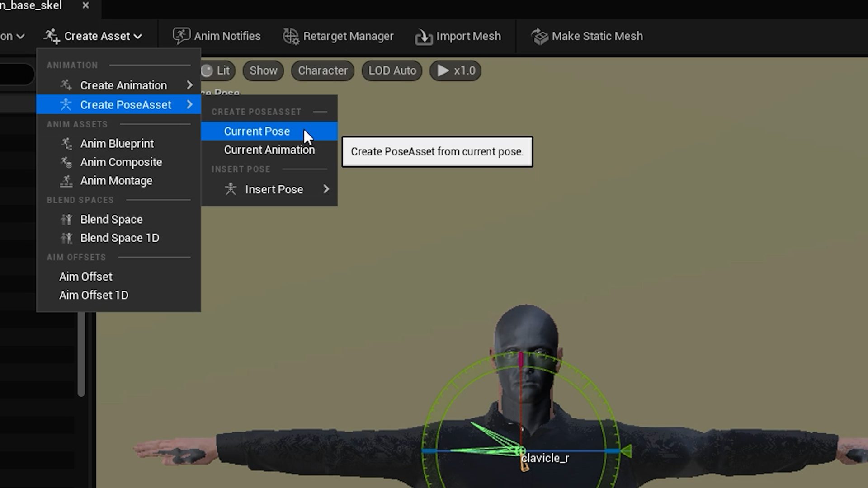This screenshot has height=488, width=868.
Task: Expand the Insert Pose submenu
Action: [x=269, y=189]
